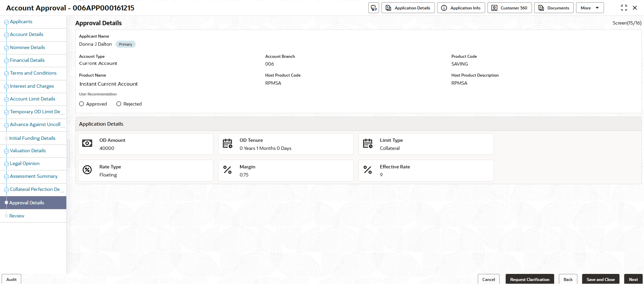Navigate to Valuation Details step

28,151
